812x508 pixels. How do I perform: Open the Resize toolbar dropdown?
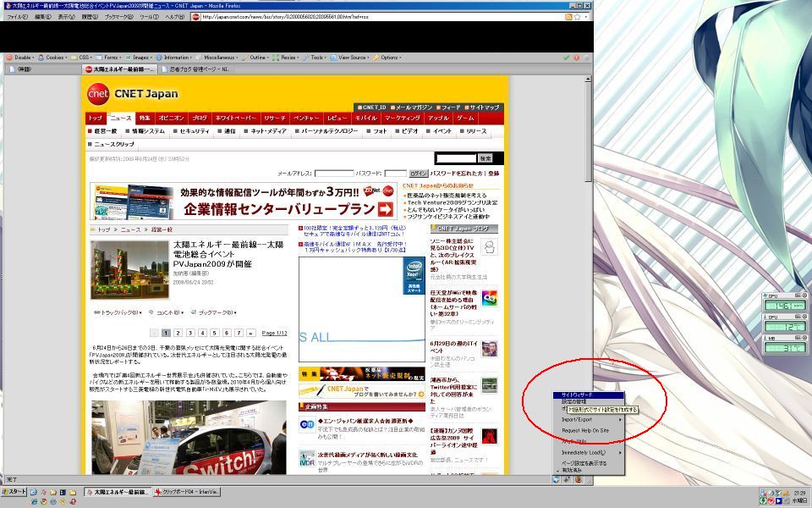pos(286,58)
